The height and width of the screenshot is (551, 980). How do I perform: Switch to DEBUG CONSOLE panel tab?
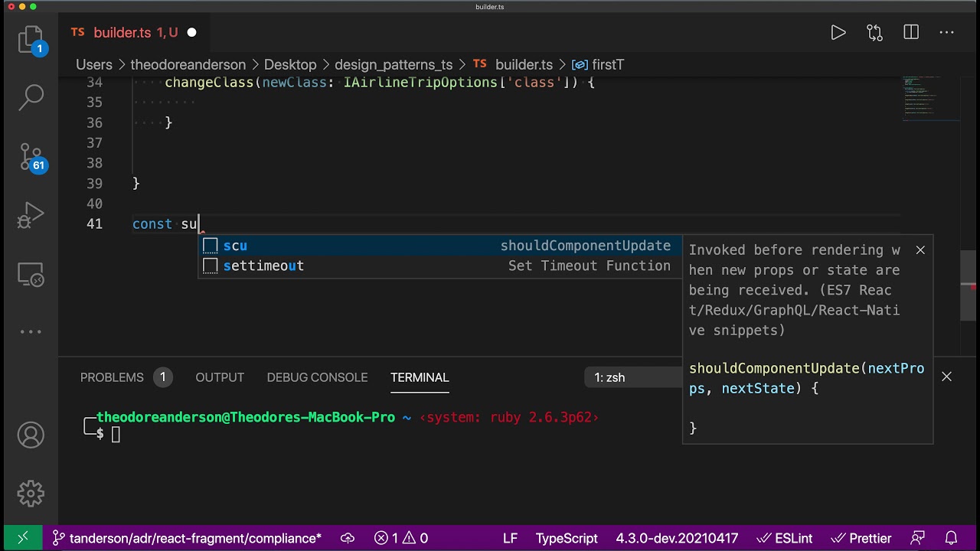click(317, 377)
